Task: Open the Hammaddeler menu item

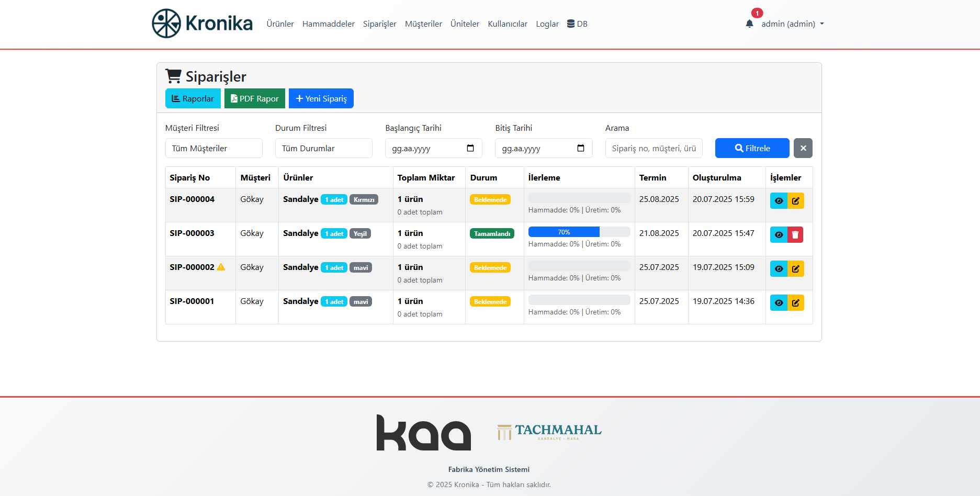Action: pyautogui.click(x=328, y=24)
